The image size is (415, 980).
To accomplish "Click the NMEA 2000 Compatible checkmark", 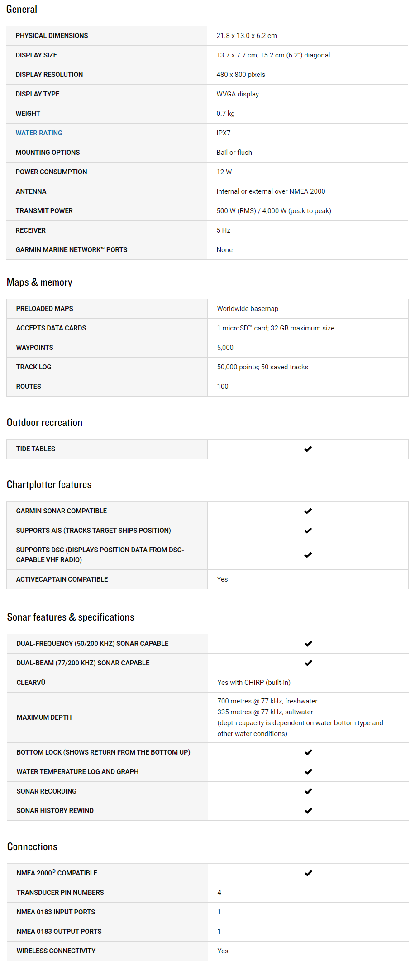I will click(309, 873).
